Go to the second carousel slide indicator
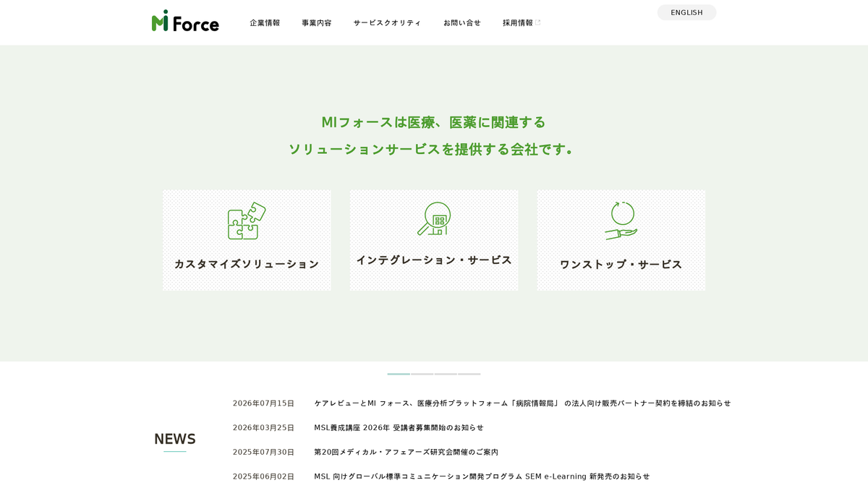The height and width of the screenshot is (488, 868). pos(422,374)
